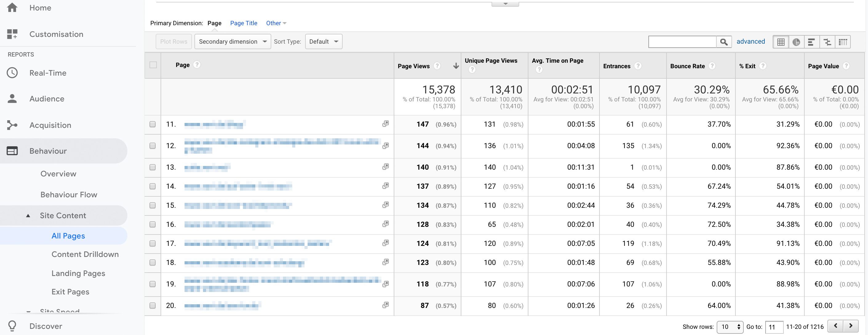Click help icon next to Page Views
868x335 pixels.
pos(437,66)
